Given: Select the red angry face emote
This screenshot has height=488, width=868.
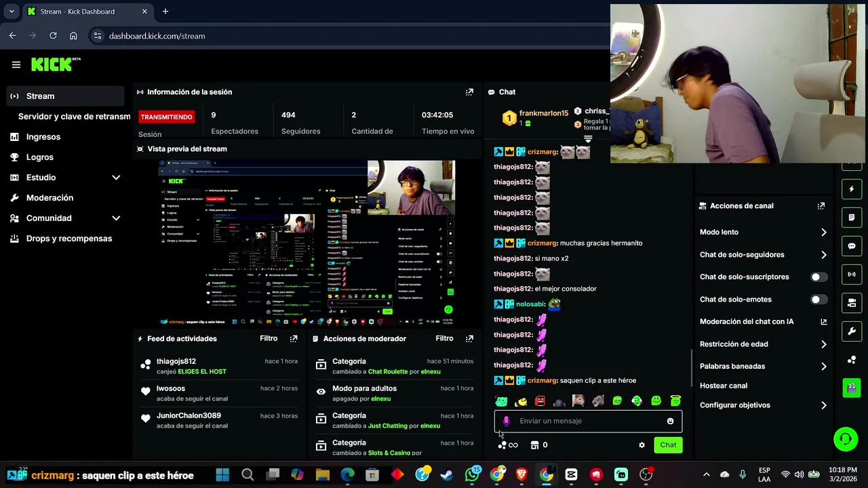Looking at the screenshot, I should point(540,401).
